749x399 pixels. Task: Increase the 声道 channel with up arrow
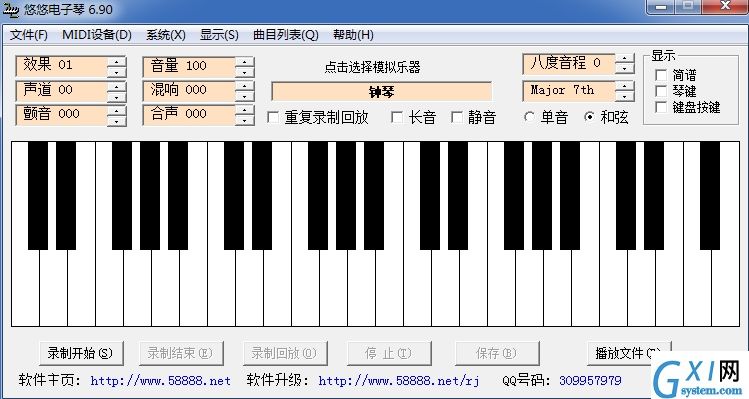click(x=117, y=86)
